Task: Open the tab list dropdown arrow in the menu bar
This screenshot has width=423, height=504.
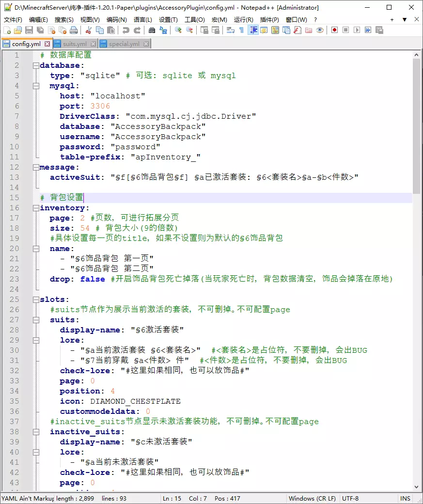Action: (405, 19)
